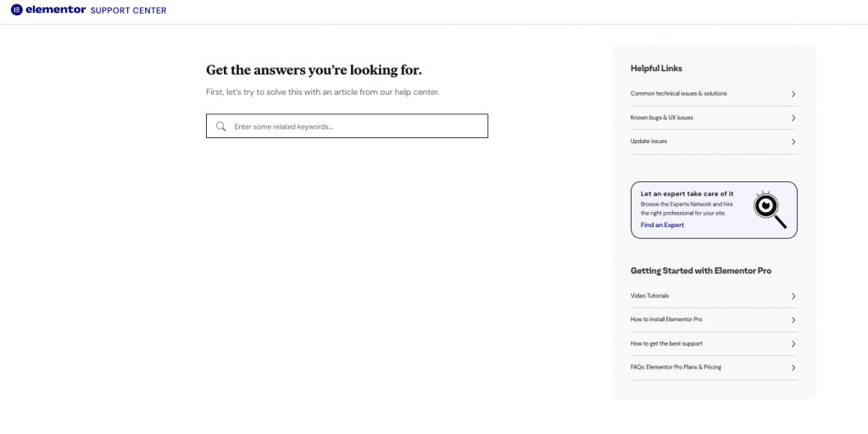Focus the related keywords search field
The width and height of the screenshot is (868, 434).
pos(356,126)
